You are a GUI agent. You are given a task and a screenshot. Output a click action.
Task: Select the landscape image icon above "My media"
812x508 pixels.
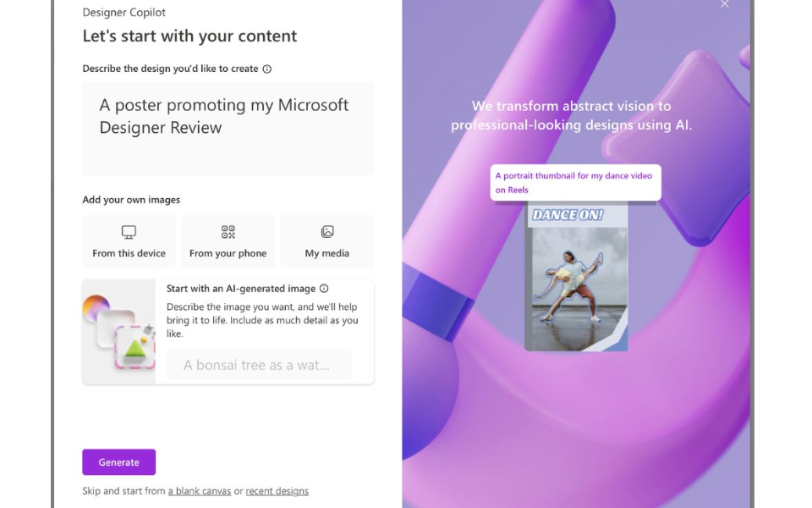326,230
